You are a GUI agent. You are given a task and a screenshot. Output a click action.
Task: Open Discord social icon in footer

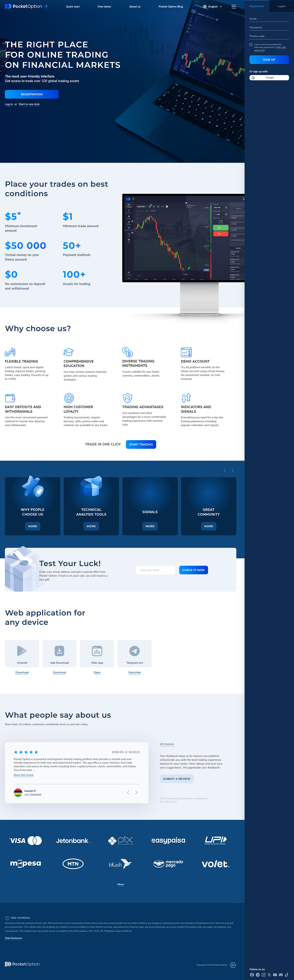click(281, 975)
